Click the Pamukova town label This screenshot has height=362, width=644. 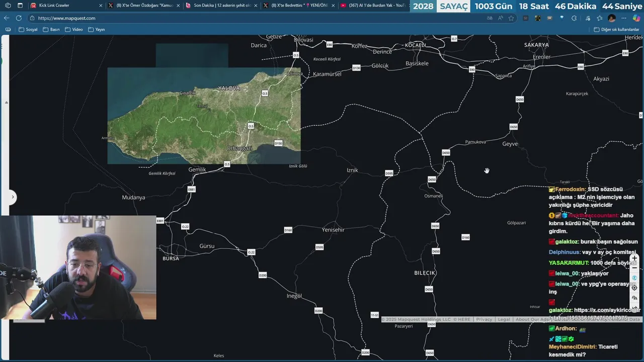(475, 142)
